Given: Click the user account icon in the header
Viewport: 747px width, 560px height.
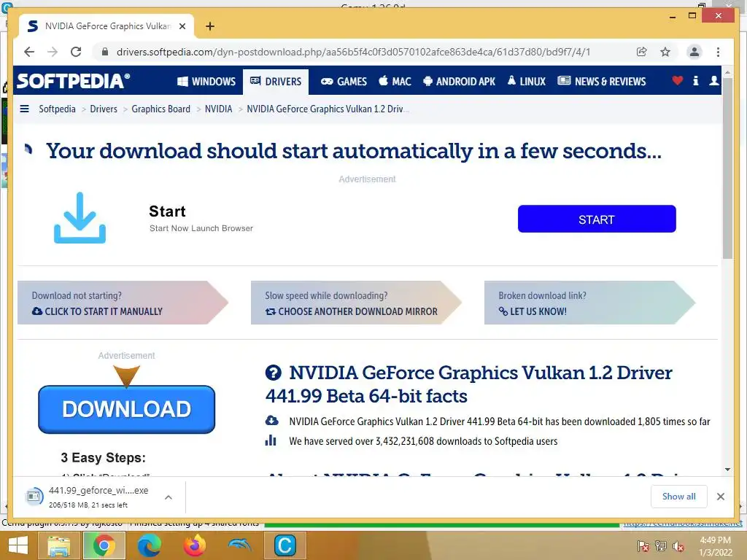Looking at the screenshot, I should (x=713, y=81).
